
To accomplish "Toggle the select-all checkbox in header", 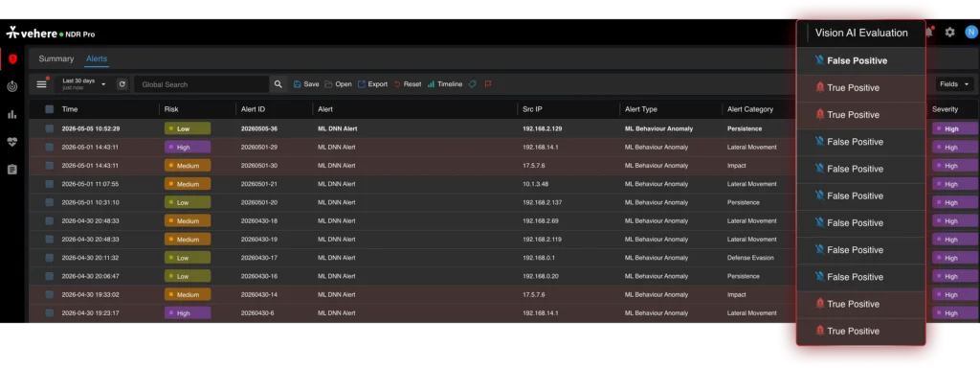I will pos(50,109).
